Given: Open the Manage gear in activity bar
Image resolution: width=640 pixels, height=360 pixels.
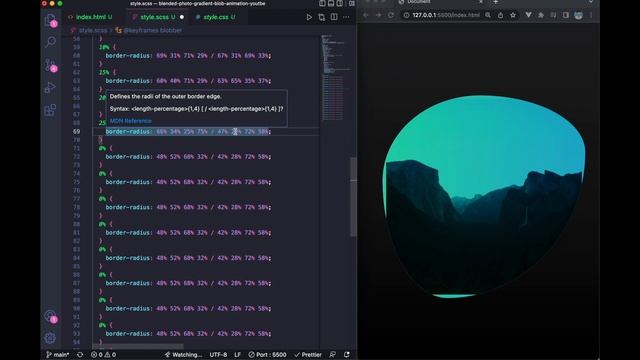Looking at the screenshot, I should (x=50, y=338).
